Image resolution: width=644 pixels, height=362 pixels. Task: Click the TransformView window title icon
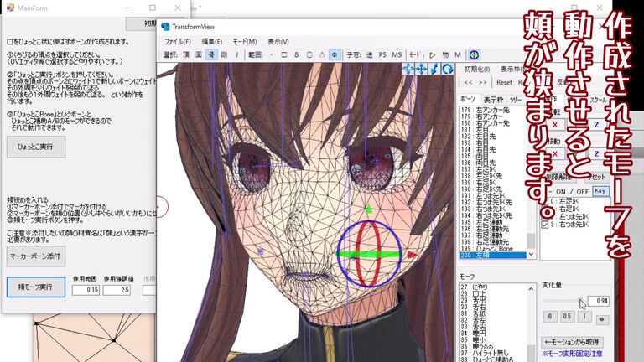tap(165, 27)
